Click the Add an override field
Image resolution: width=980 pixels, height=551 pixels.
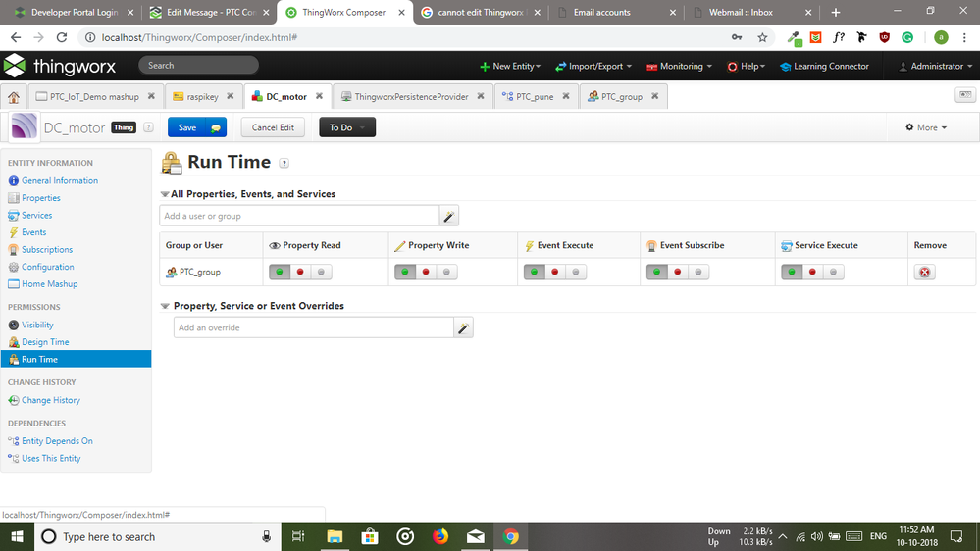314,328
